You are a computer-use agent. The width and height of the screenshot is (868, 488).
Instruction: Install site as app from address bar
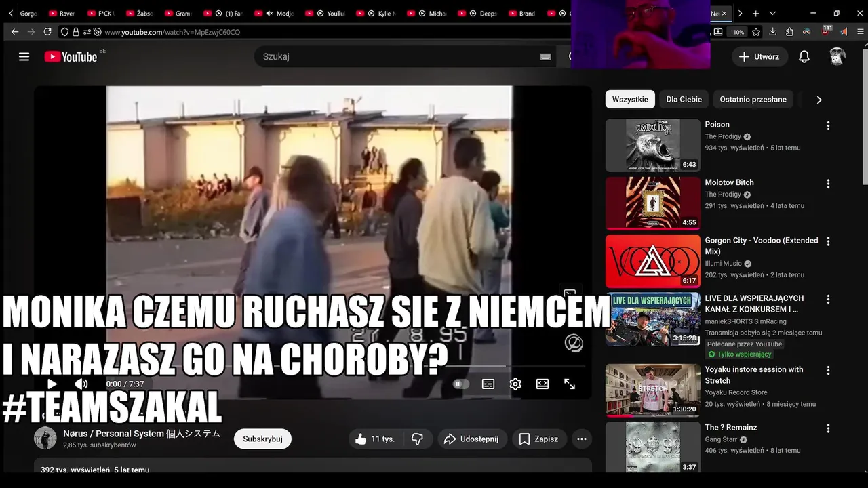click(x=719, y=32)
